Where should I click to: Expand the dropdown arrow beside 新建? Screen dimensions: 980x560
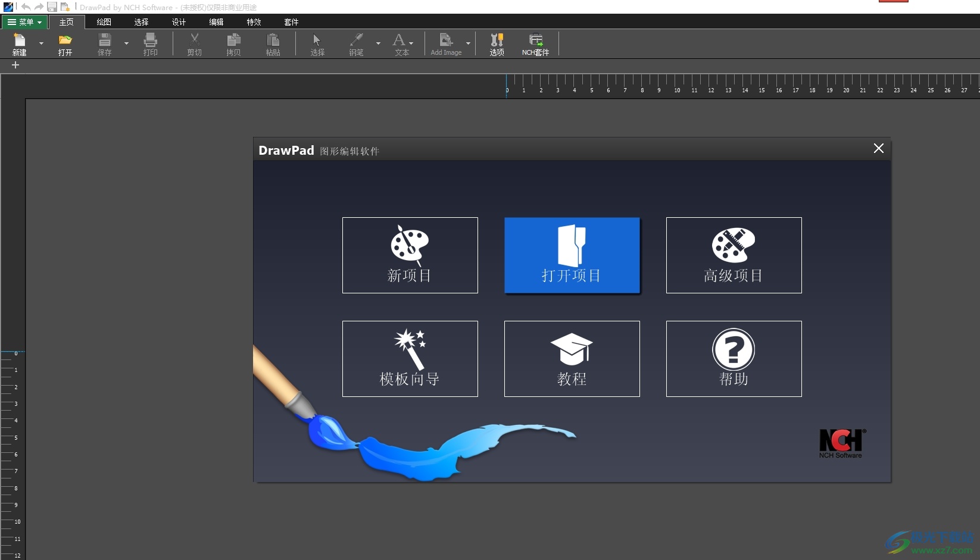tap(41, 43)
